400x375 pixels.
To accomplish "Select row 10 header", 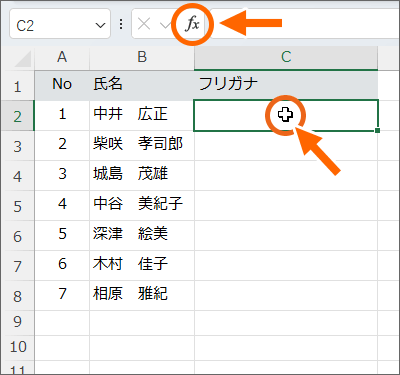I will 17,348.
